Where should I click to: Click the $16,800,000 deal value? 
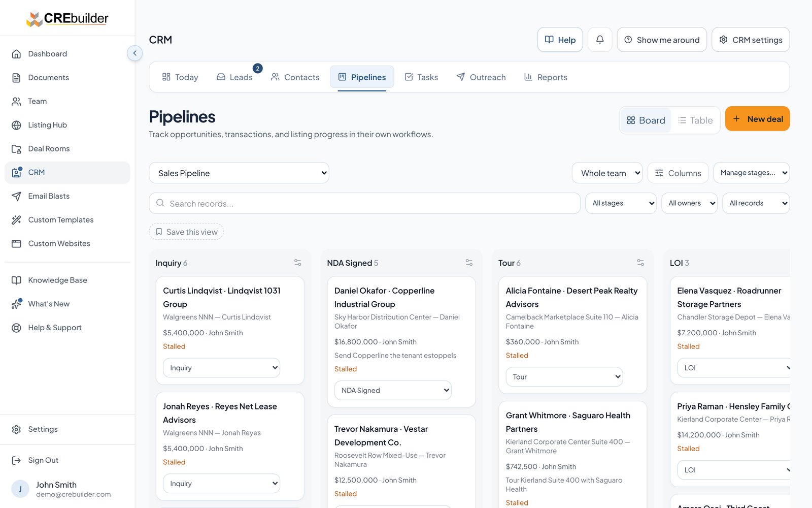click(356, 342)
